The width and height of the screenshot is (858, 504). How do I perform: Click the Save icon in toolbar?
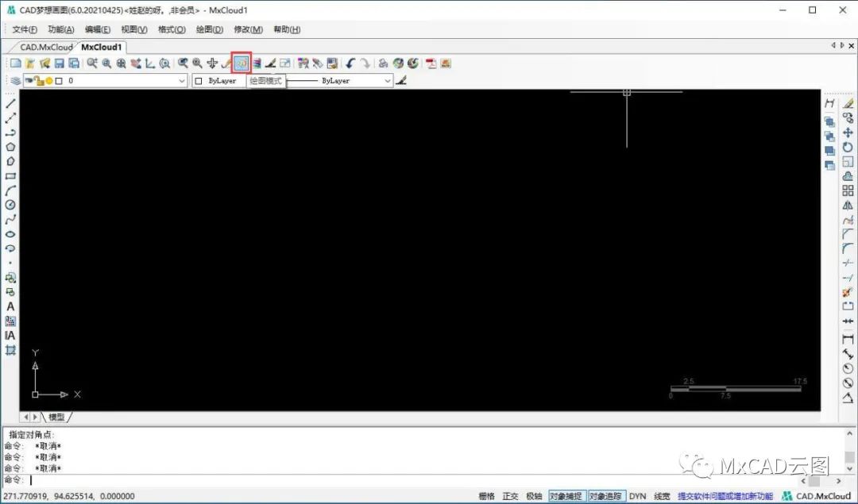59,63
